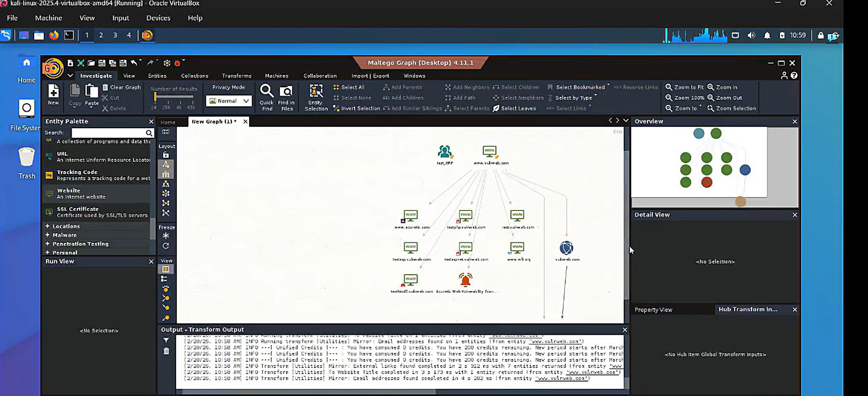Click Zoom 100% button
The width and height of the screenshot is (868, 396).
point(685,98)
